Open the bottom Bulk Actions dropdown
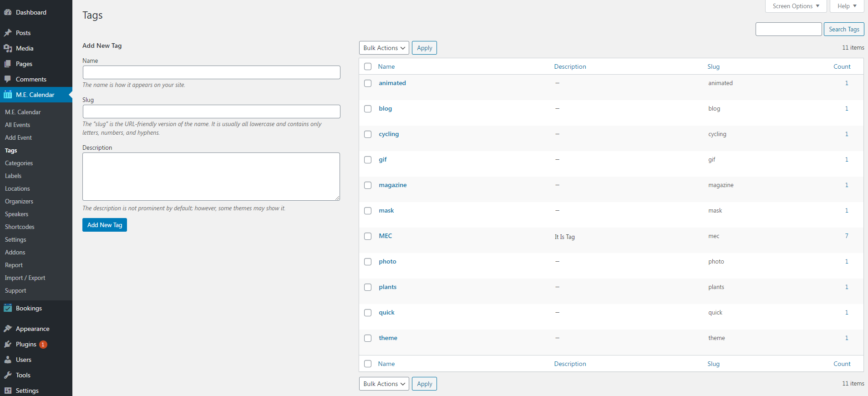Image resolution: width=868 pixels, height=396 pixels. point(384,384)
